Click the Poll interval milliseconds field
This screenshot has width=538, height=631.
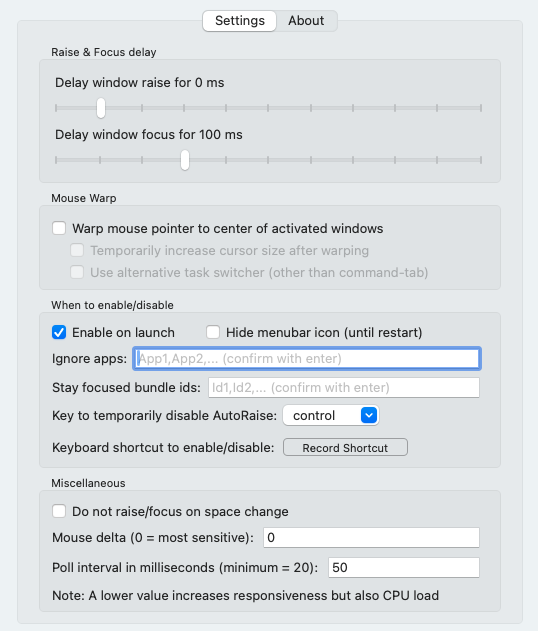(x=404, y=567)
